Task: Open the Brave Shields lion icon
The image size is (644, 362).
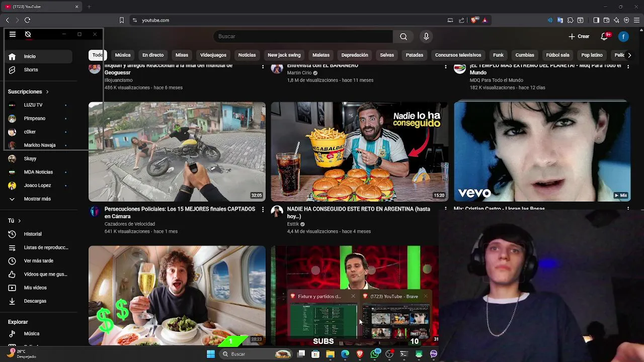Action: 473,20
